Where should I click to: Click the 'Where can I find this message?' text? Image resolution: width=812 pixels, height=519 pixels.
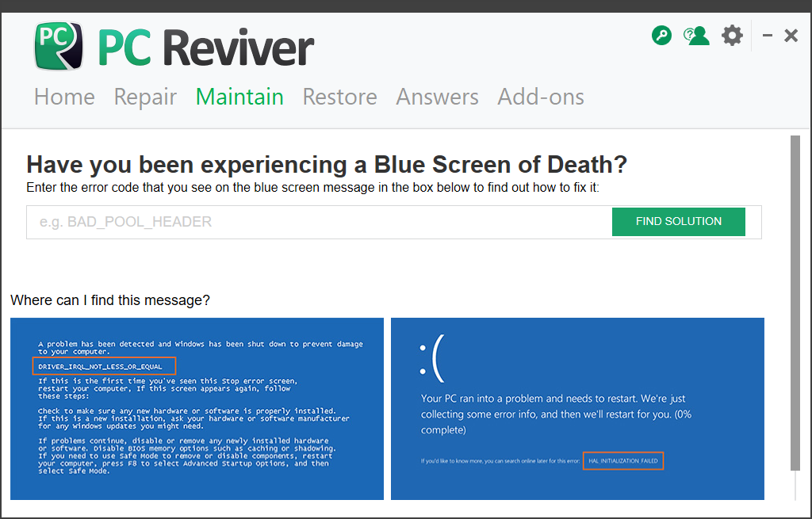click(110, 300)
